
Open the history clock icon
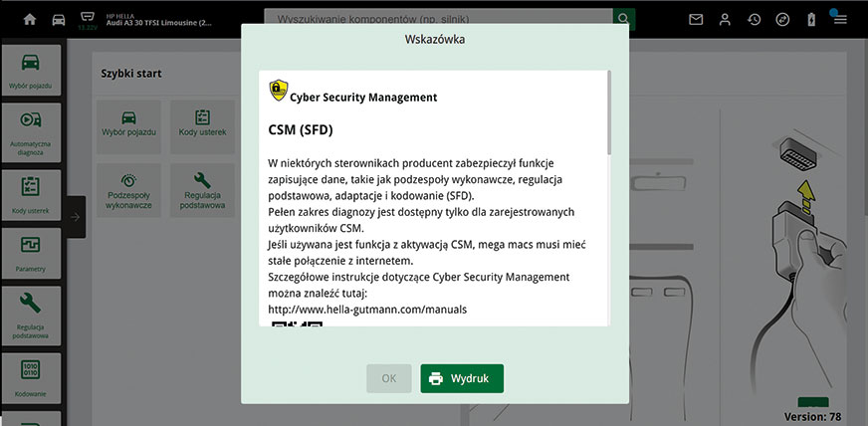pyautogui.click(x=755, y=19)
